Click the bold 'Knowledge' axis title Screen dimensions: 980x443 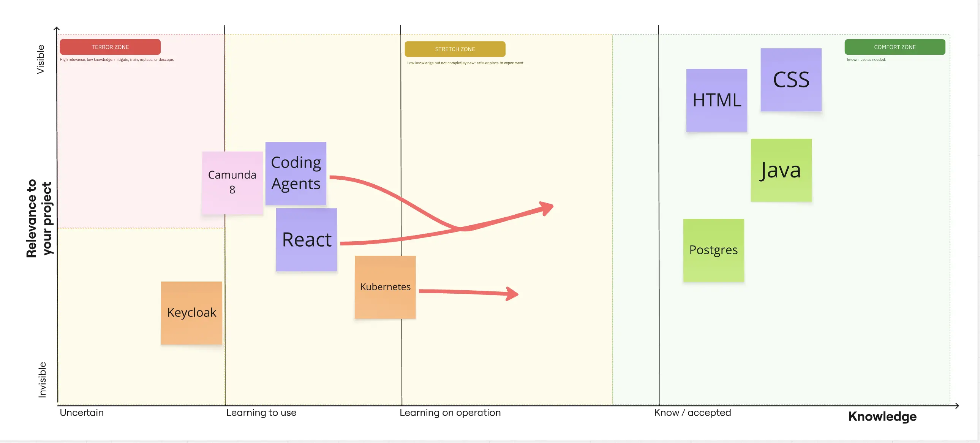(882, 416)
